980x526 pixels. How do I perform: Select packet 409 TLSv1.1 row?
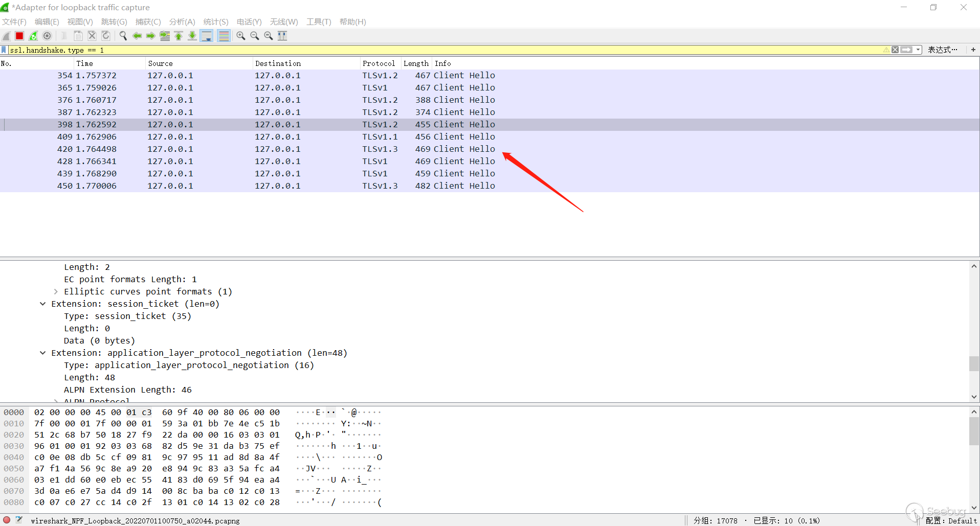tap(489, 136)
